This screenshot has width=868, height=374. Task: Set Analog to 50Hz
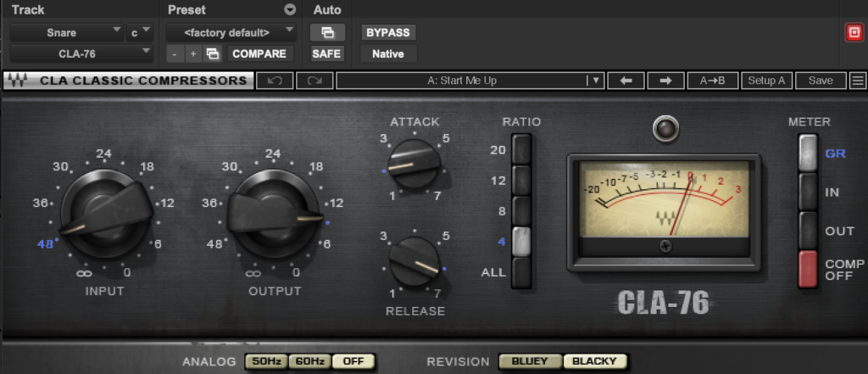pyautogui.click(x=266, y=362)
